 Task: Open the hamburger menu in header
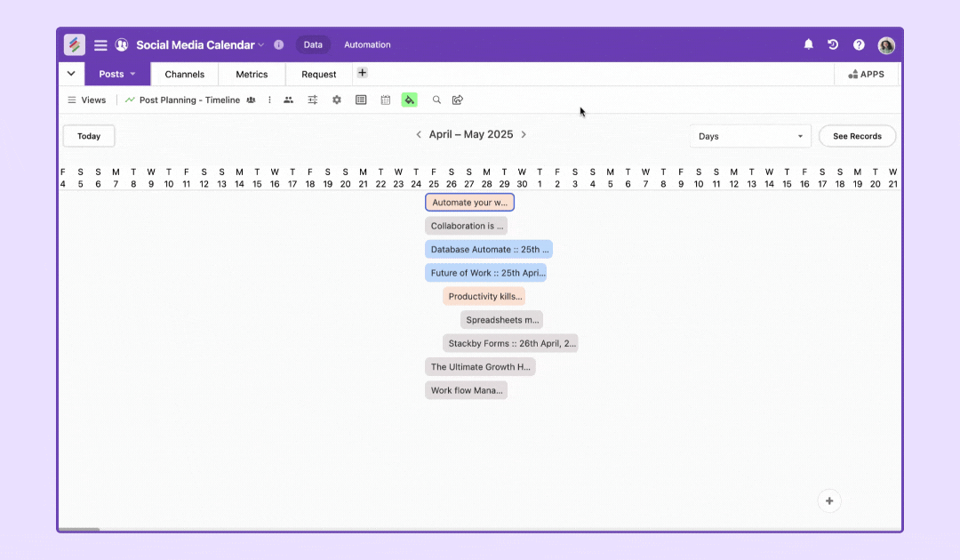click(100, 44)
